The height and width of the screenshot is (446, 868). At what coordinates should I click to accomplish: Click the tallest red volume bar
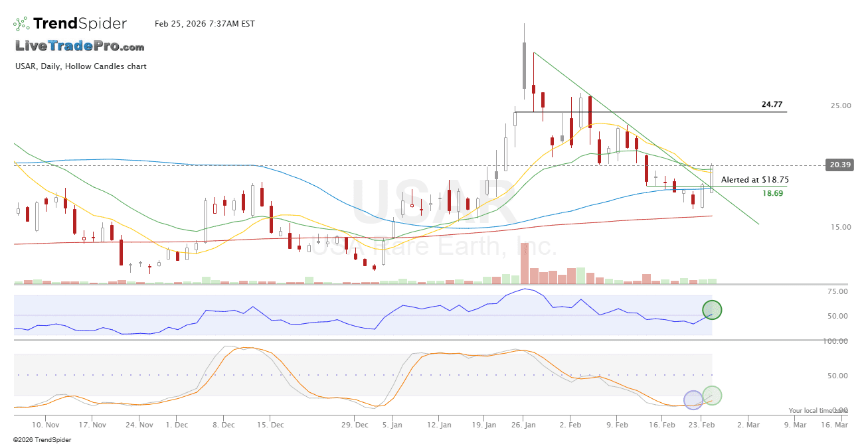[x=525, y=263]
